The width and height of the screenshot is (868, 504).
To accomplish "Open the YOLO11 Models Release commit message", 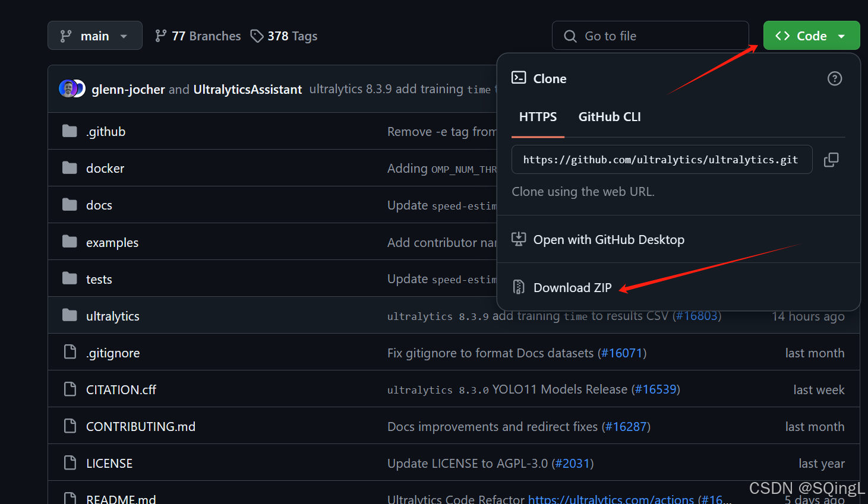I will (x=507, y=389).
